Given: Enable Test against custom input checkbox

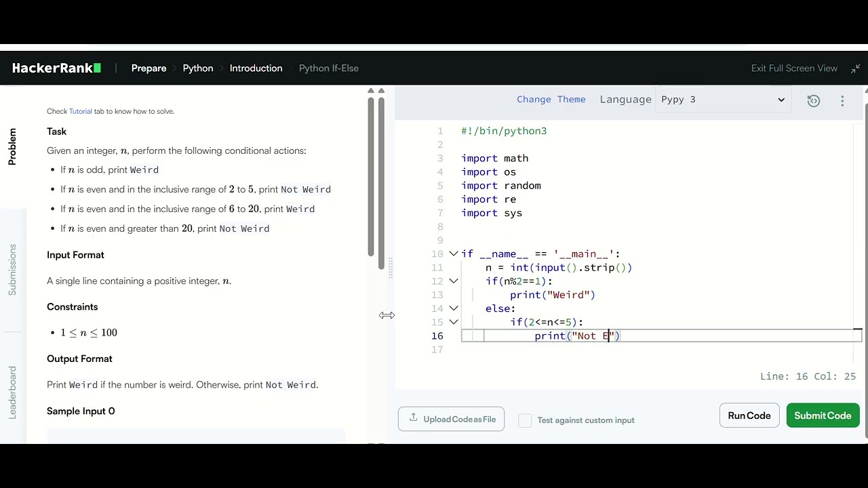Looking at the screenshot, I should tap(525, 420).
